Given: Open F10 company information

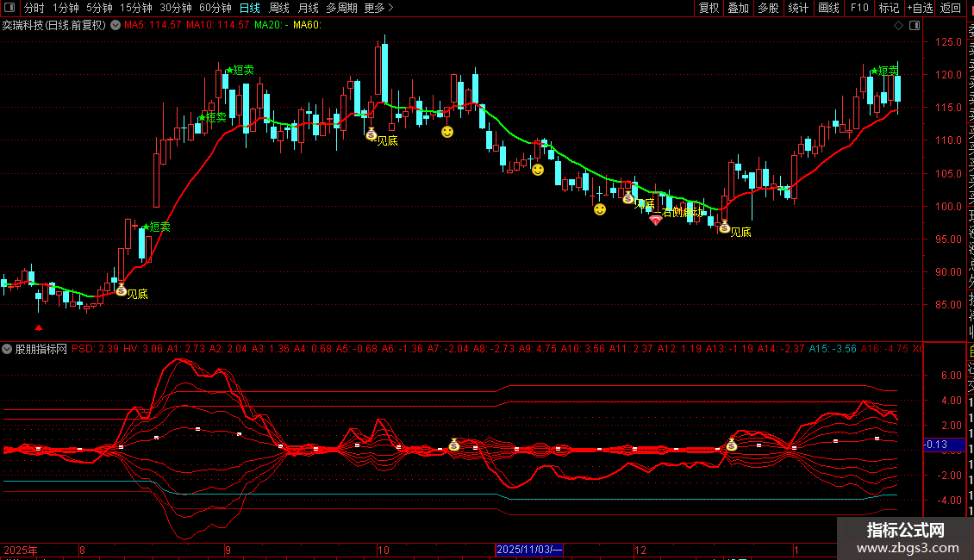Looking at the screenshot, I should 859,8.
